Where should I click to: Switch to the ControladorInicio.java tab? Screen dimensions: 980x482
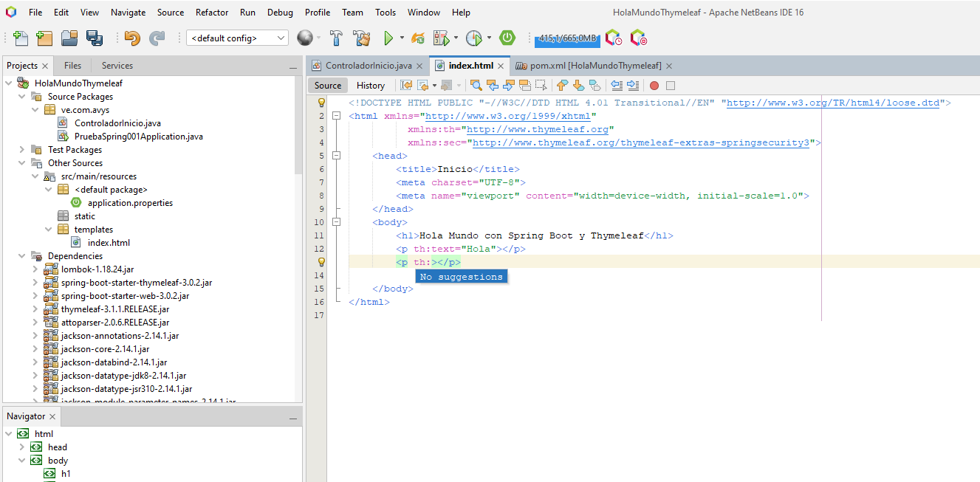368,66
